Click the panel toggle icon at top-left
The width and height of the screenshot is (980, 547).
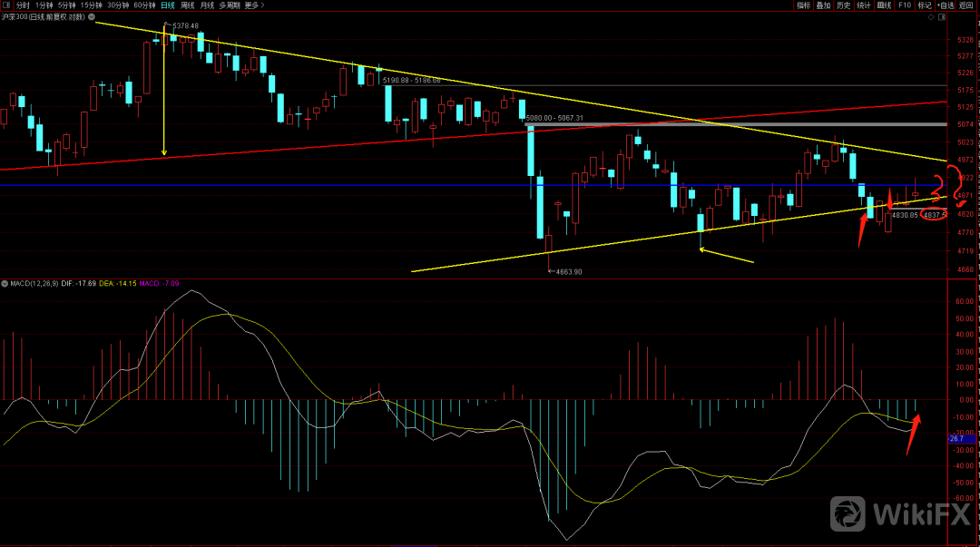click(x=6, y=5)
